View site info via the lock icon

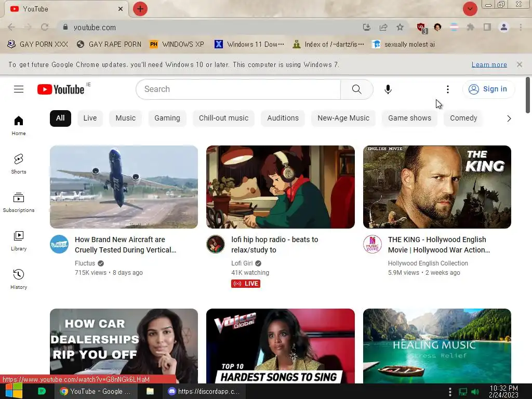[x=65, y=27]
